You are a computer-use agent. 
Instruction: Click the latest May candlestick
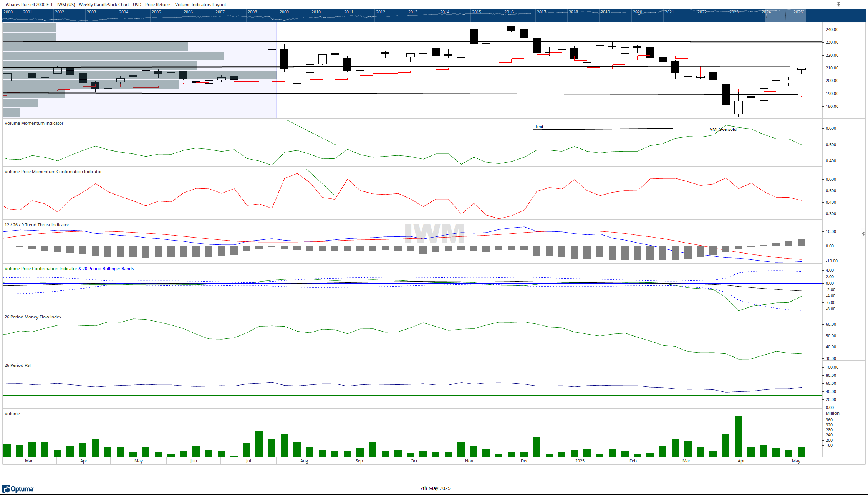point(802,70)
